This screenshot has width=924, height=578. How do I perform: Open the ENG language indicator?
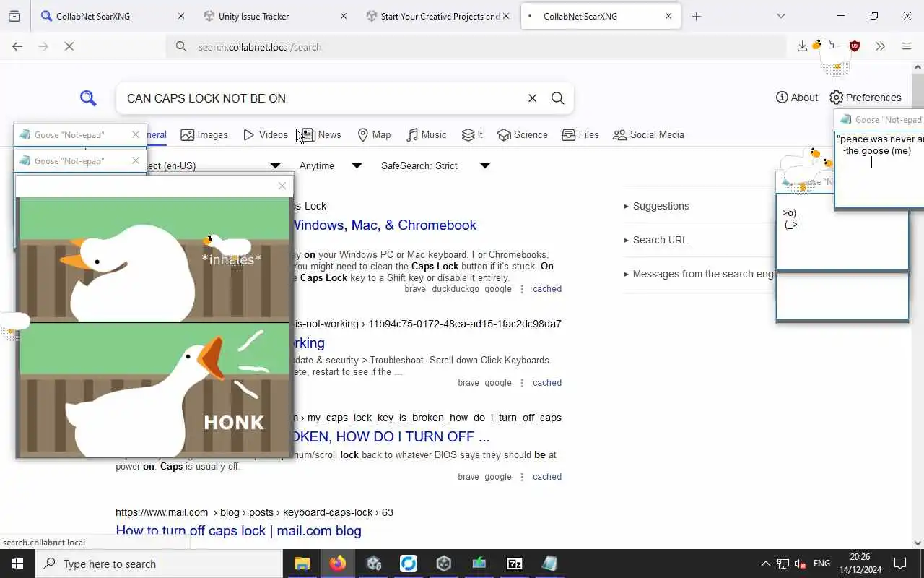(821, 564)
